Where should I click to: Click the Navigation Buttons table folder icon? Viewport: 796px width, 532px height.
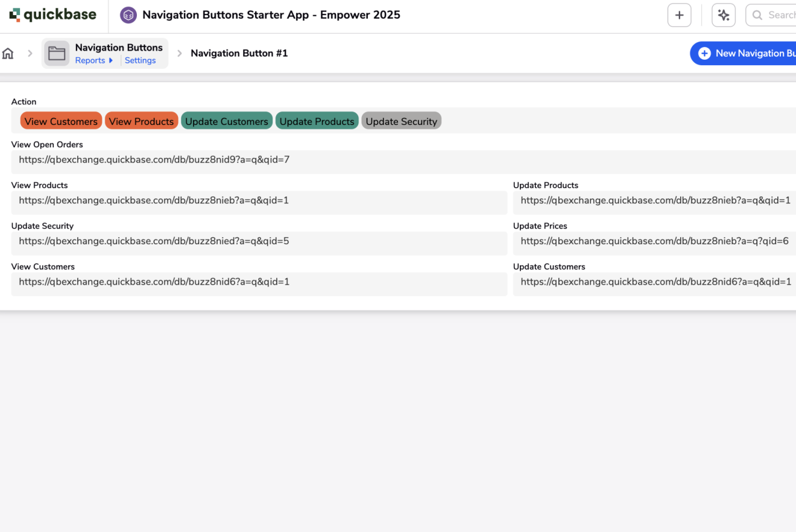[x=57, y=53]
